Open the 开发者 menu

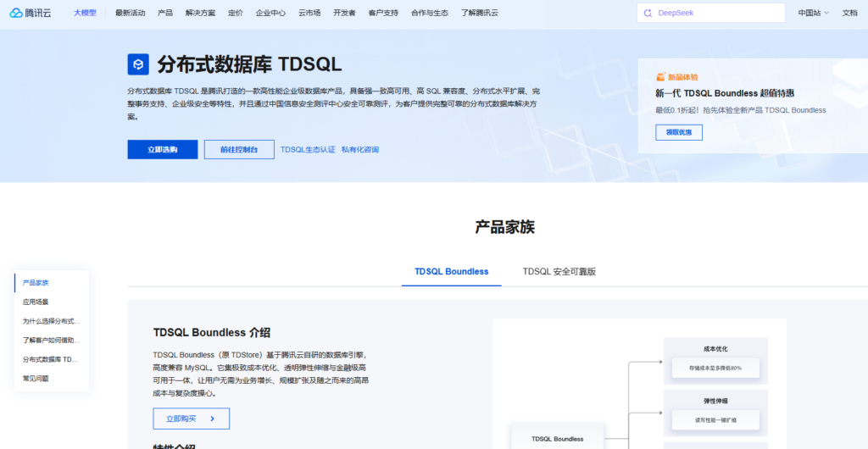(x=344, y=13)
